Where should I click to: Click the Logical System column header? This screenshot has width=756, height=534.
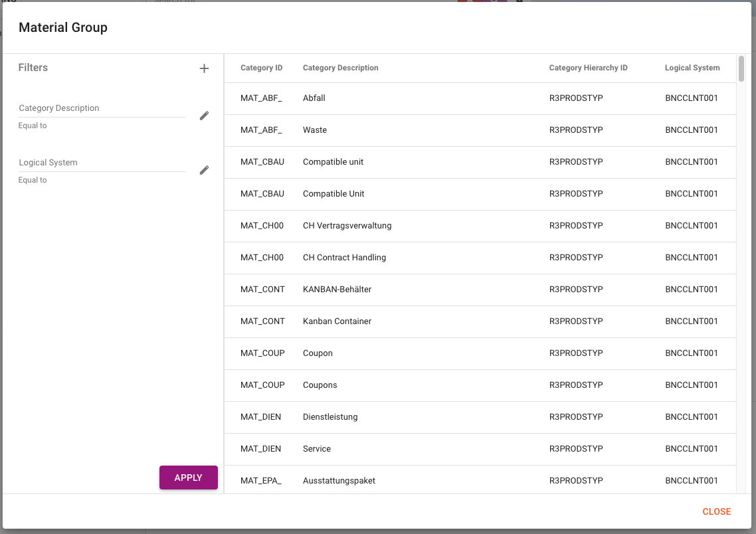692,68
